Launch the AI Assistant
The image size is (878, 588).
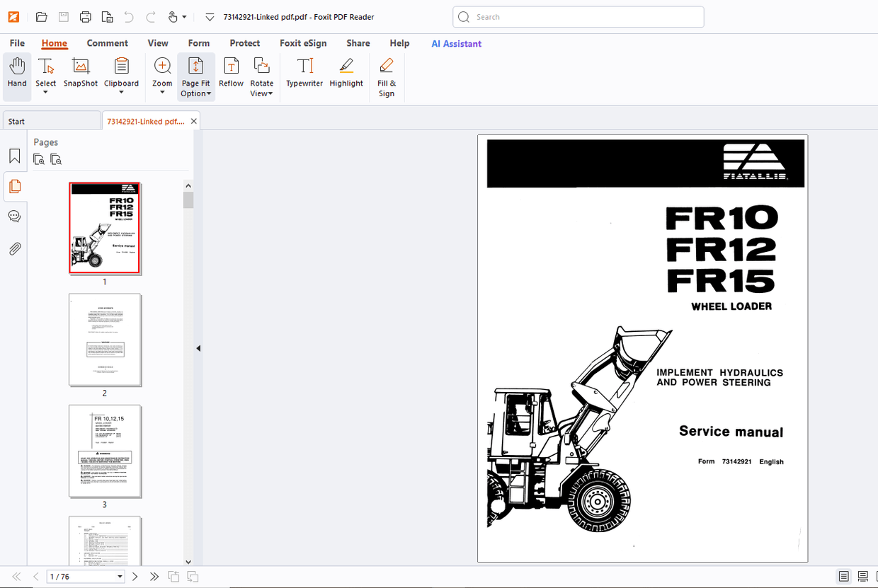[x=456, y=43]
